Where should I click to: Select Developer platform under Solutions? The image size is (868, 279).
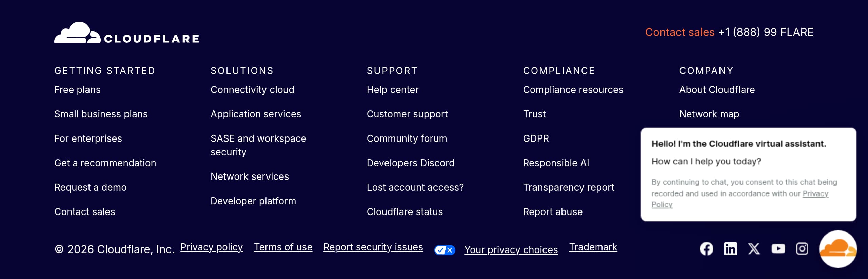pos(253,201)
